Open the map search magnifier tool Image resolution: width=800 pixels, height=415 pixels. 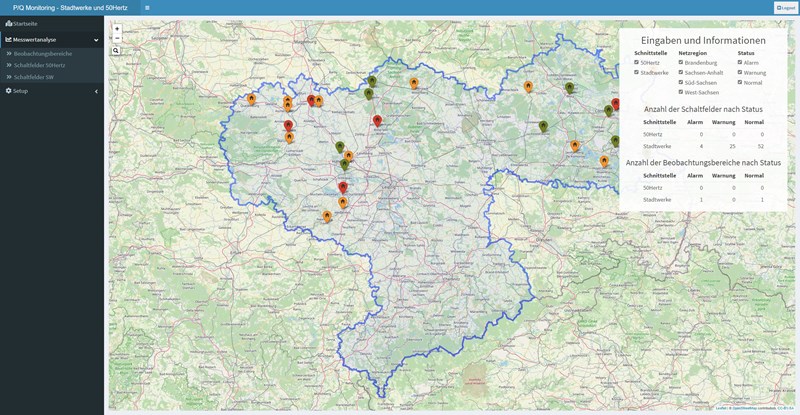[x=116, y=50]
